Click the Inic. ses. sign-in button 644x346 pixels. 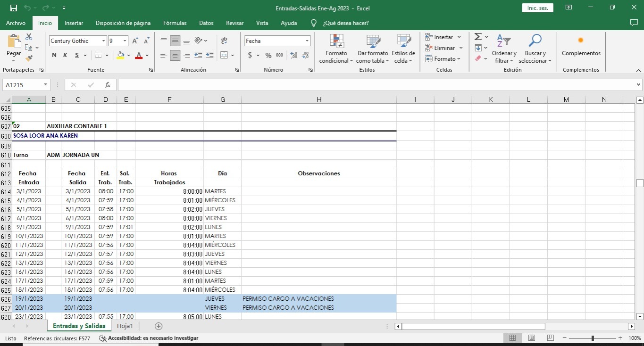[x=537, y=8]
